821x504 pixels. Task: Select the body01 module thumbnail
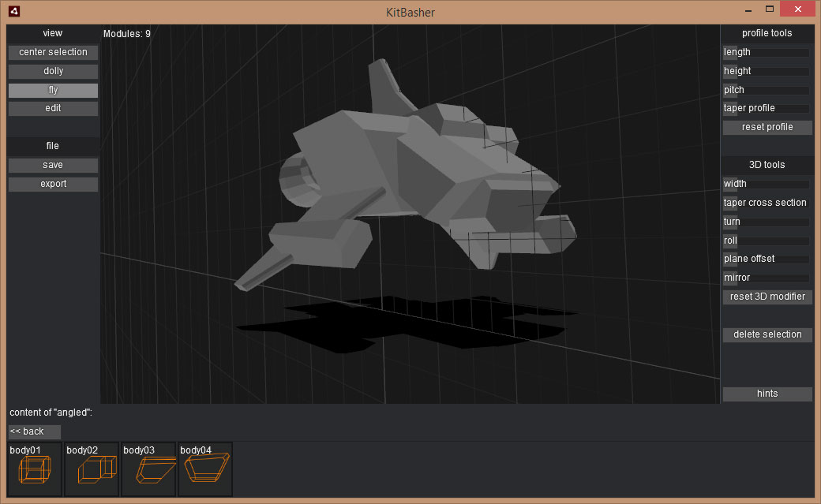35,469
